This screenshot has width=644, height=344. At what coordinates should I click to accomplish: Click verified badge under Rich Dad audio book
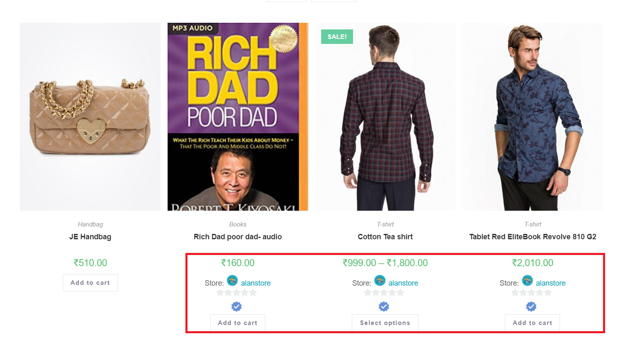click(x=236, y=306)
